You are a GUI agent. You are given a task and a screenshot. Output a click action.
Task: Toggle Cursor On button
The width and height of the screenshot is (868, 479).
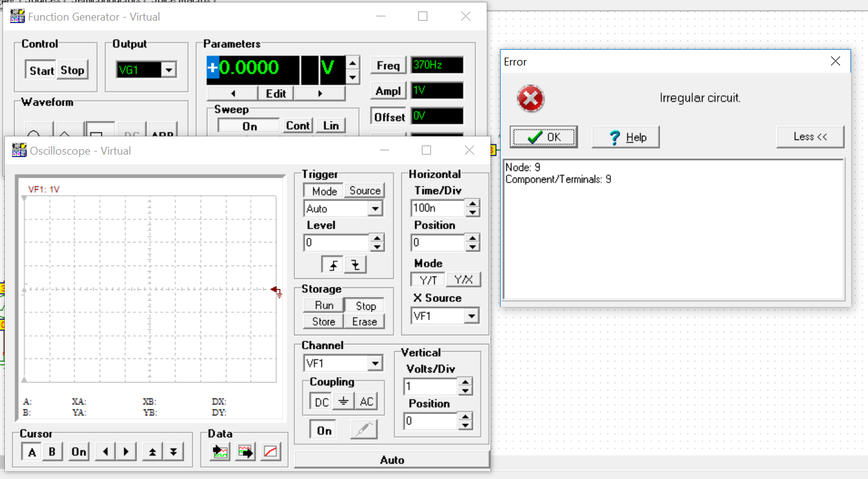[x=79, y=452]
